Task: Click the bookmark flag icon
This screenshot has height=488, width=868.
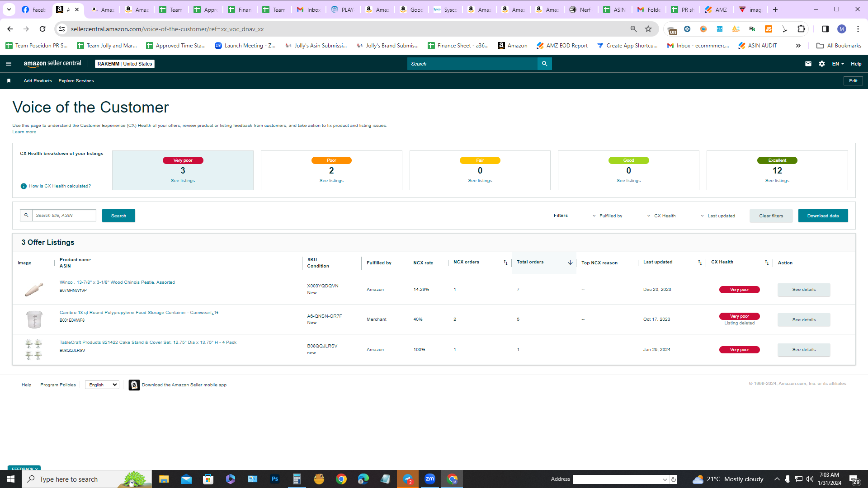Action: click(9, 81)
